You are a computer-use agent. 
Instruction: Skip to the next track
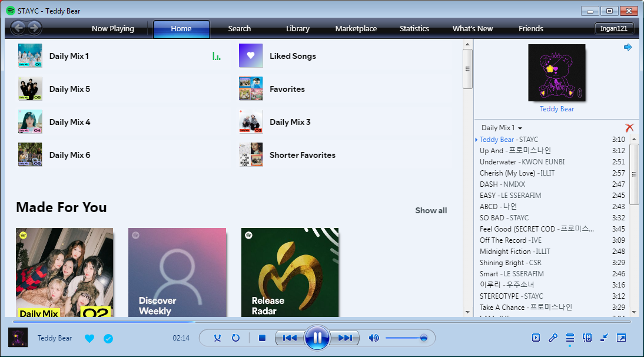pos(344,338)
